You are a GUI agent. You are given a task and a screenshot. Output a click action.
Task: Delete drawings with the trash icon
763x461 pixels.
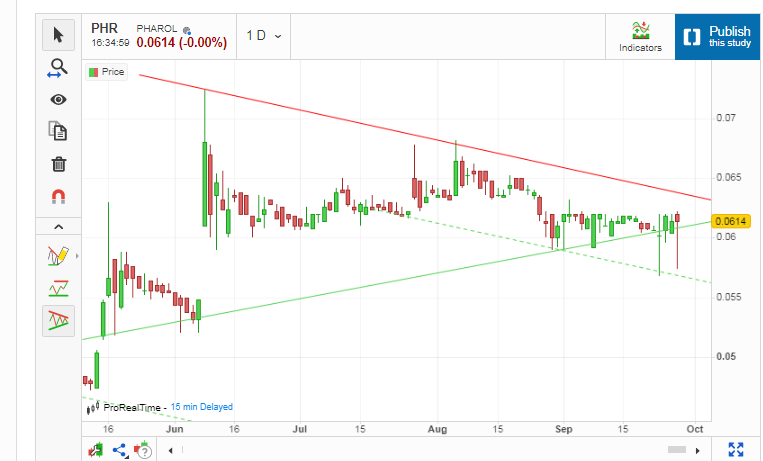[58, 164]
